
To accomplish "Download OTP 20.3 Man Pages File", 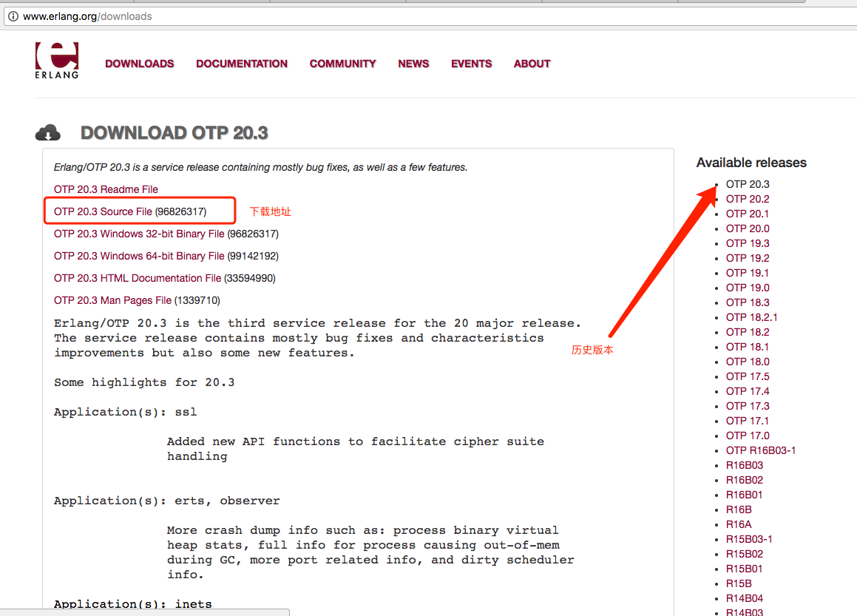I will point(112,301).
